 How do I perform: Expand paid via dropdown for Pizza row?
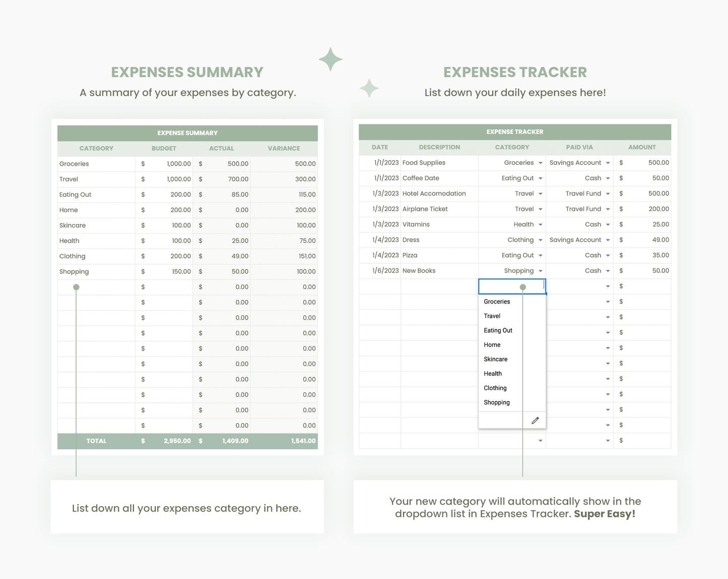pyautogui.click(x=608, y=256)
